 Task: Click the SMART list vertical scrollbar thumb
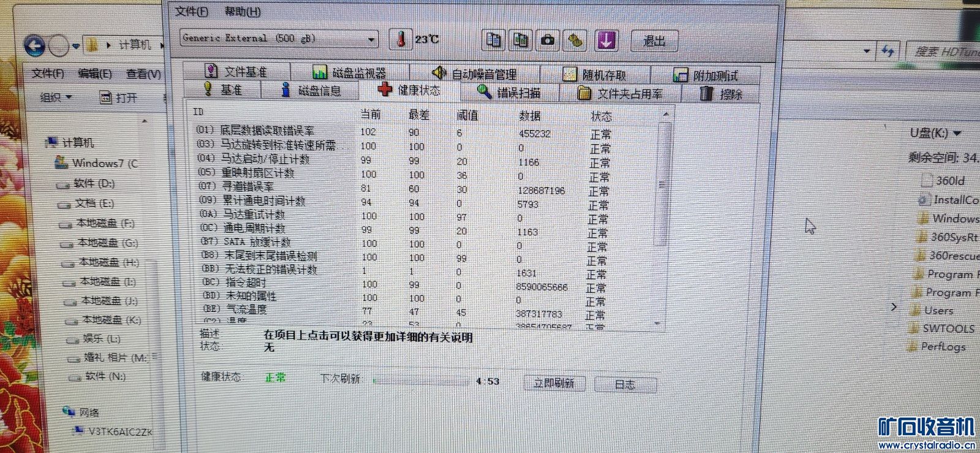(x=661, y=184)
